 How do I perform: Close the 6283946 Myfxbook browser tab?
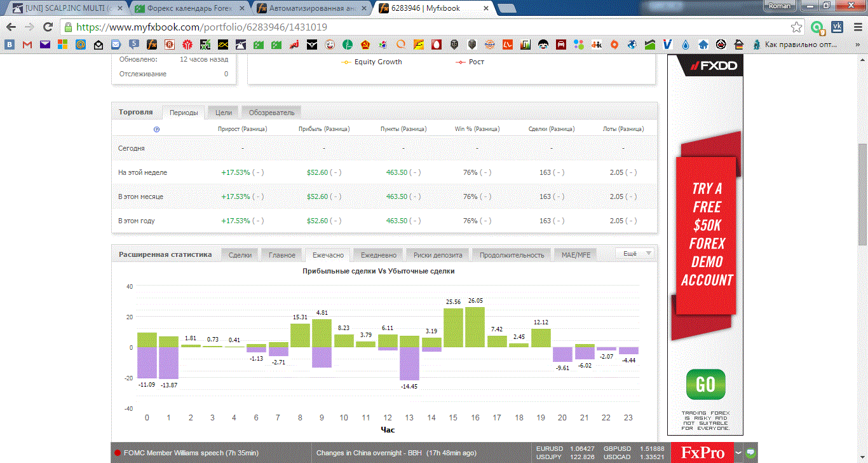pyautogui.click(x=486, y=9)
